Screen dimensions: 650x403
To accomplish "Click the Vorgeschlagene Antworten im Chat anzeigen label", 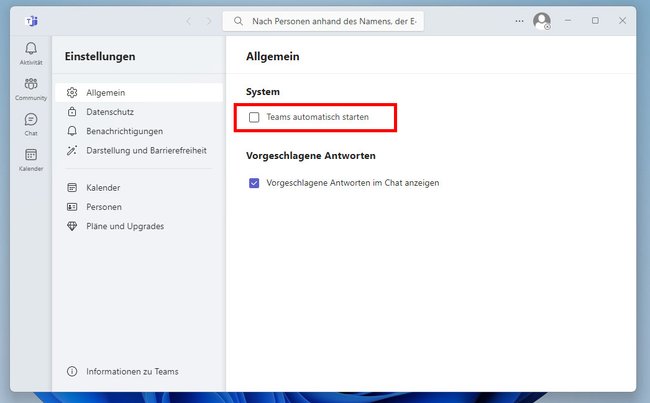I will 353,183.
